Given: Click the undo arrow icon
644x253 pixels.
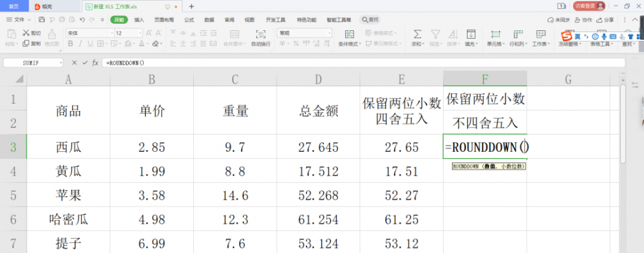Looking at the screenshot, I should [x=82, y=19].
